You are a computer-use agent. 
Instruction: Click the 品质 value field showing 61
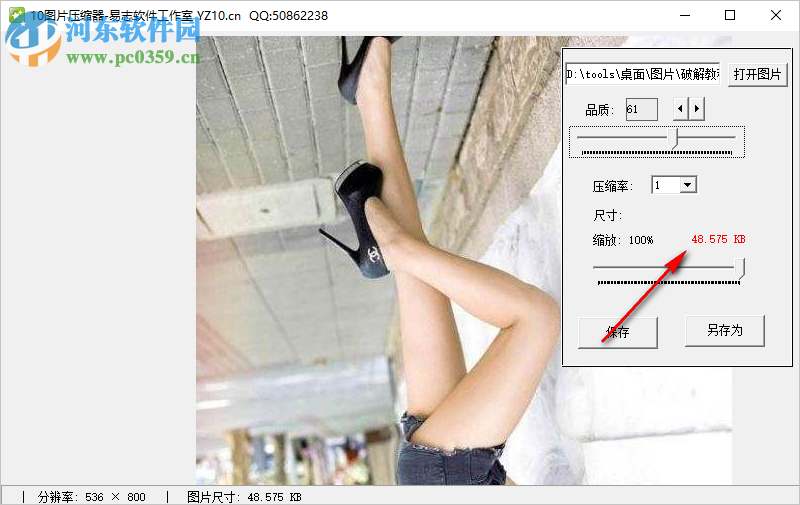tap(641, 109)
